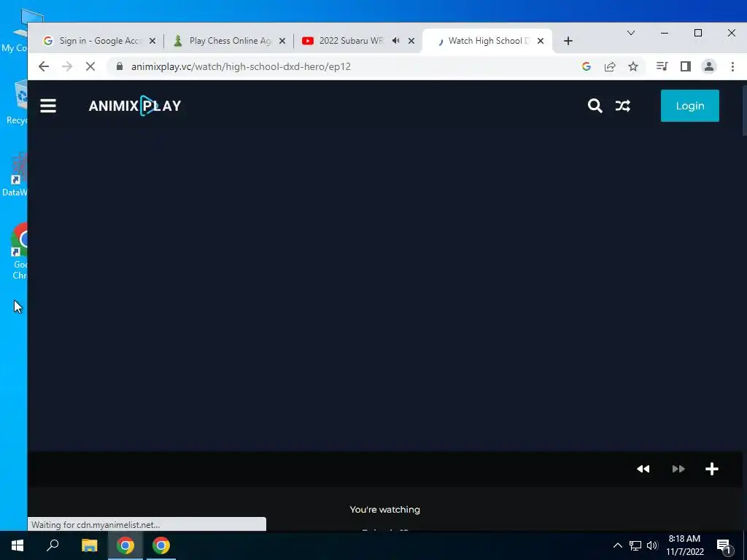Open the Windows Start menu
This screenshot has width=747, height=560.
[x=18, y=545]
